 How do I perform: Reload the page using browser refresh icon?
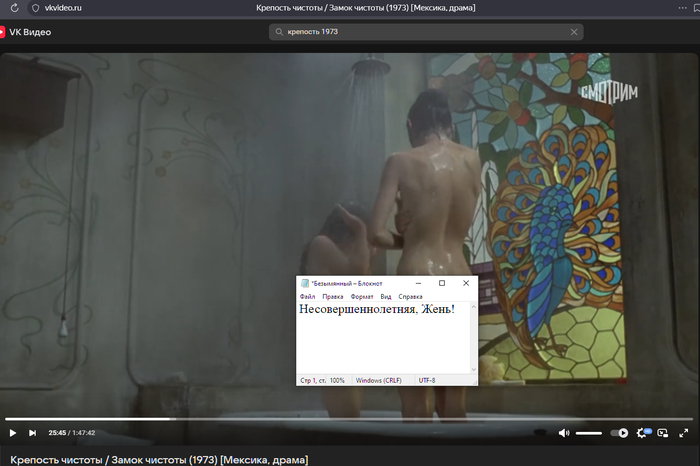tap(14, 8)
